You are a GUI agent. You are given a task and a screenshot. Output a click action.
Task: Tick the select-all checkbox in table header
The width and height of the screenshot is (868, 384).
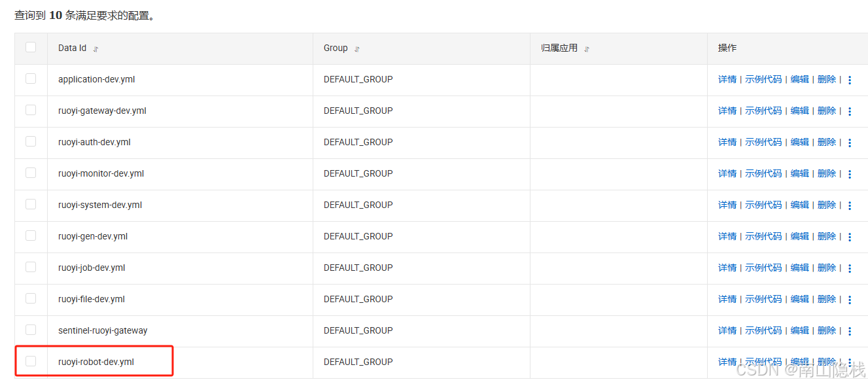coord(31,47)
